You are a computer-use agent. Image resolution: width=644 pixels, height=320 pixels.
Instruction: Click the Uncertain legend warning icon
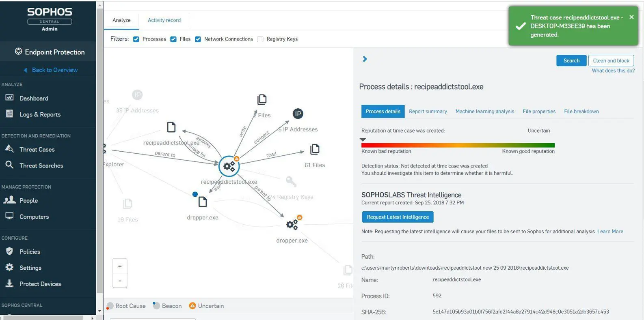(192, 305)
